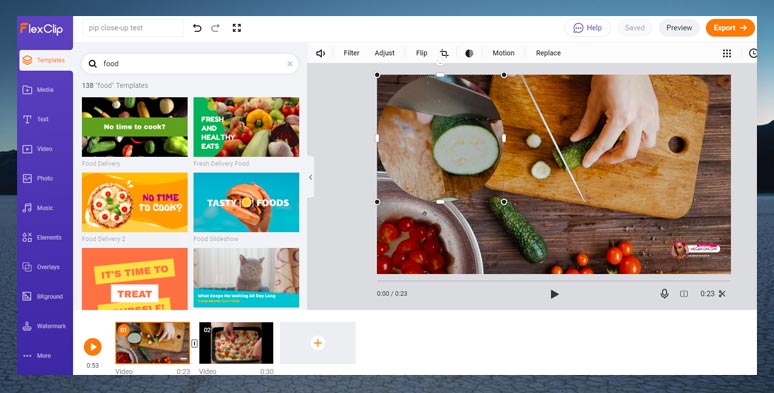Image resolution: width=774 pixels, height=393 pixels.
Task: Switch to the Music sidebar tab
Action: coord(38,208)
